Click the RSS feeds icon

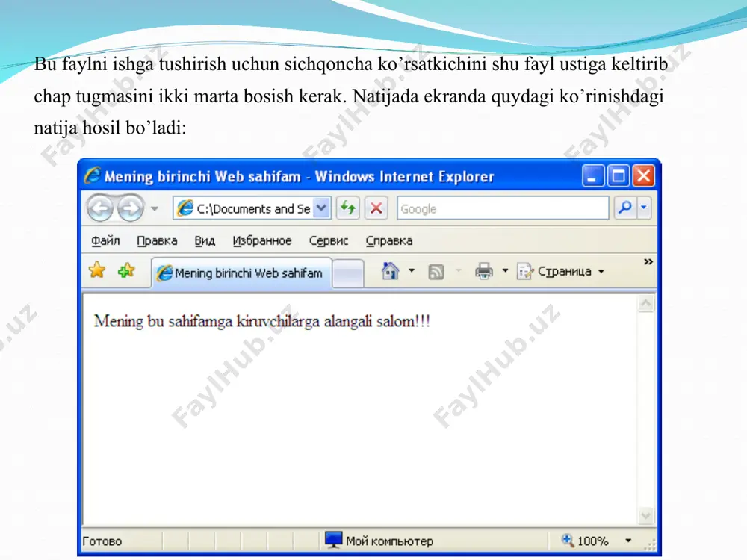tap(436, 272)
